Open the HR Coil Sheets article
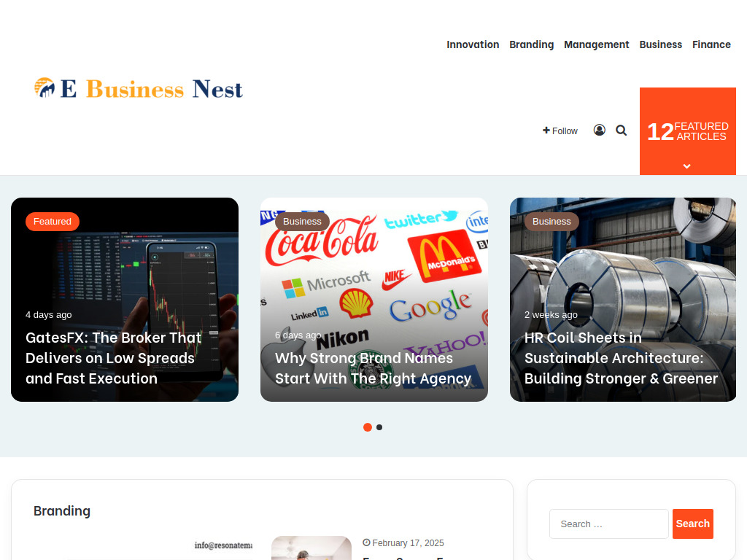Viewport: 747px width, 560px height. point(621,358)
